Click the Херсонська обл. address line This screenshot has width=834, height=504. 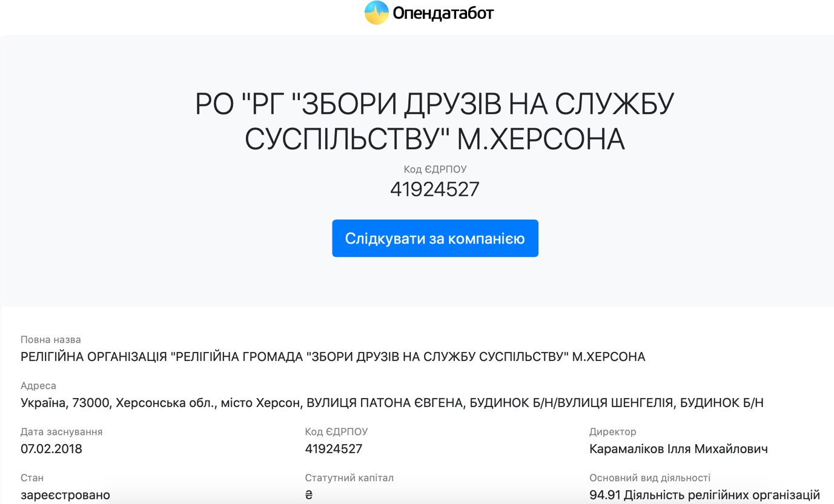[x=391, y=403]
